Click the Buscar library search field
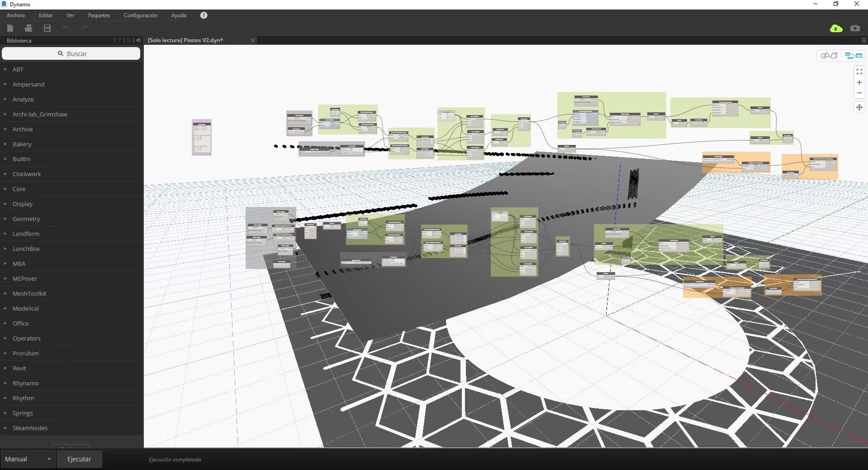The image size is (868, 470). pos(71,53)
